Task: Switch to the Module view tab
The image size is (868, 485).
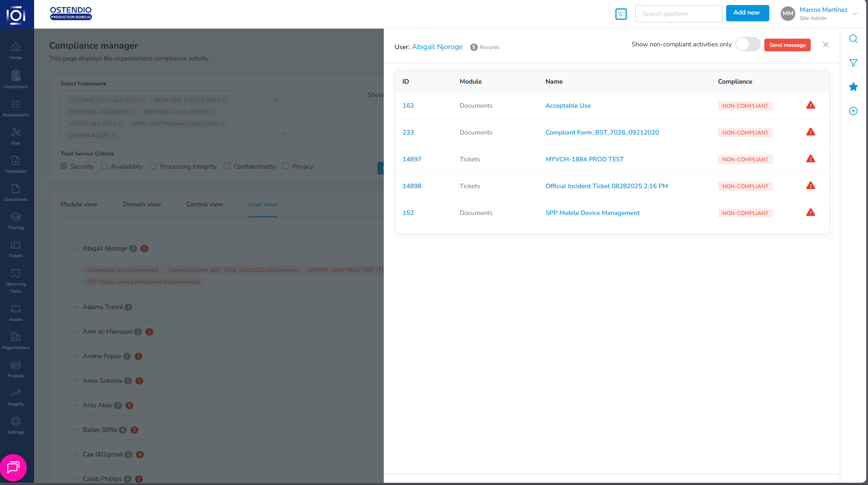Action: 79,205
